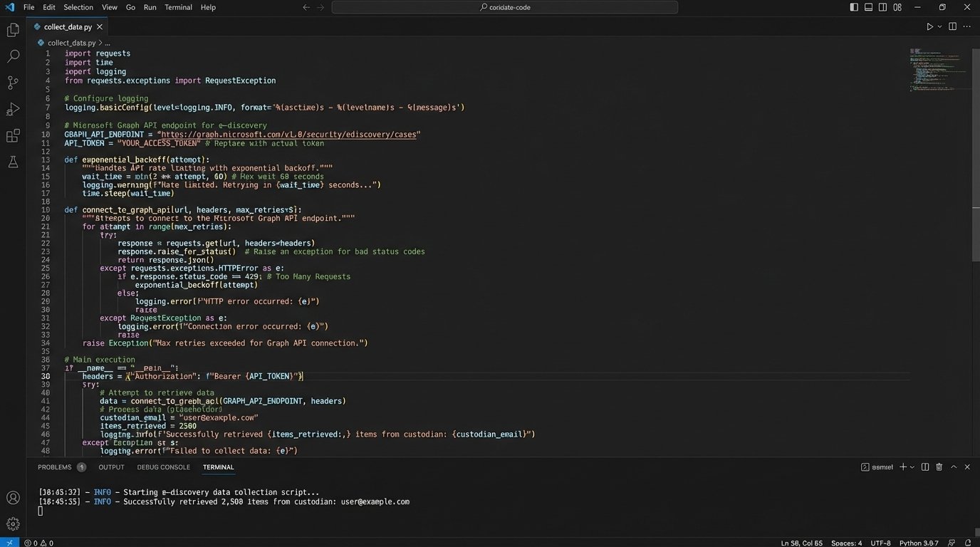Click the UTF-8 encoding status item
The image size is (980, 547).
click(880, 543)
